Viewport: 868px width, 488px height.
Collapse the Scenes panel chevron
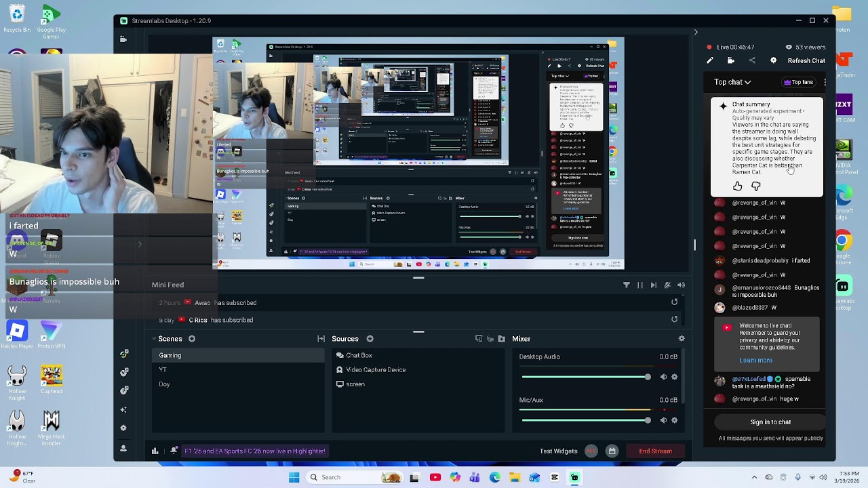[154, 339]
